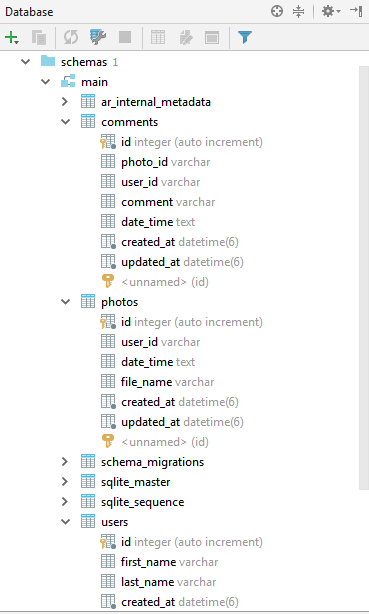
Task: Select the photo_id varchar column
Action: point(165,162)
